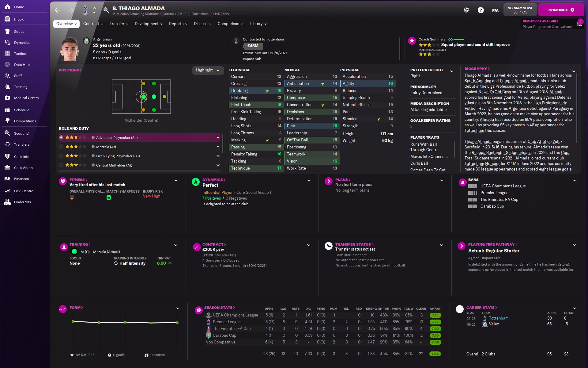Open the Comparison tab menu
588x368 pixels.
click(x=230, y=24)
